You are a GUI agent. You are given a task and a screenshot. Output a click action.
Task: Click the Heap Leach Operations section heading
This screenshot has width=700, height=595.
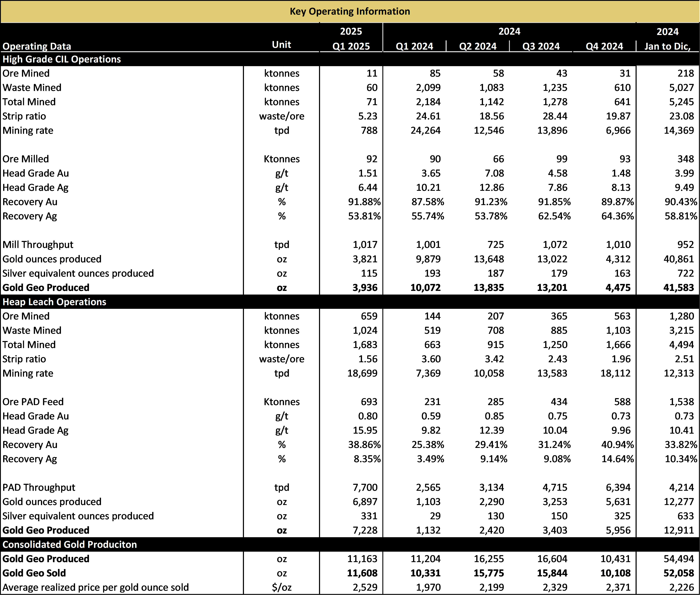pyautogui.click(x=54, y=302)
